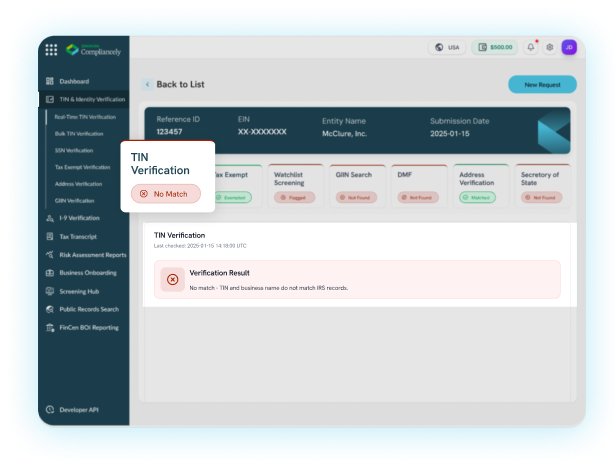
Task: Select the Address Verification Matched card
Action: (477, 186)
